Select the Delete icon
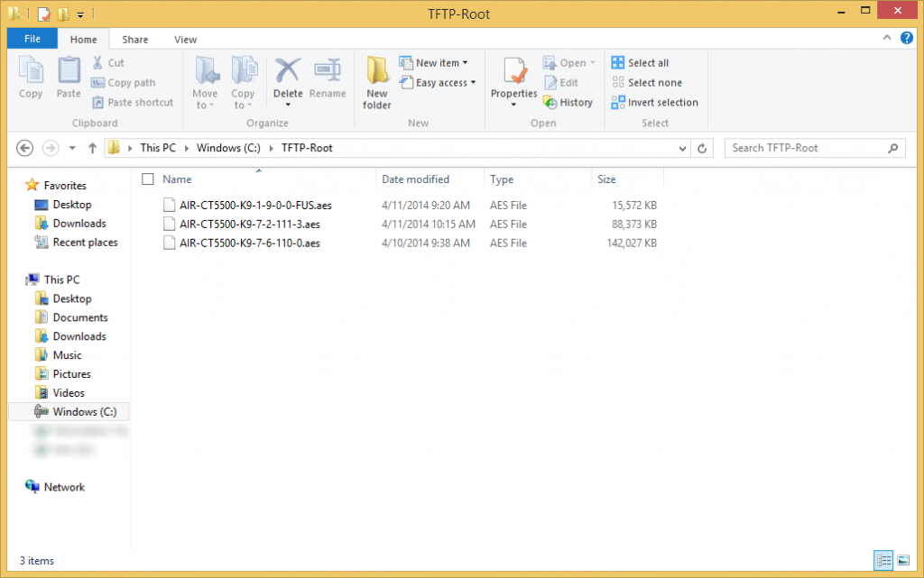 pos(287,77)
